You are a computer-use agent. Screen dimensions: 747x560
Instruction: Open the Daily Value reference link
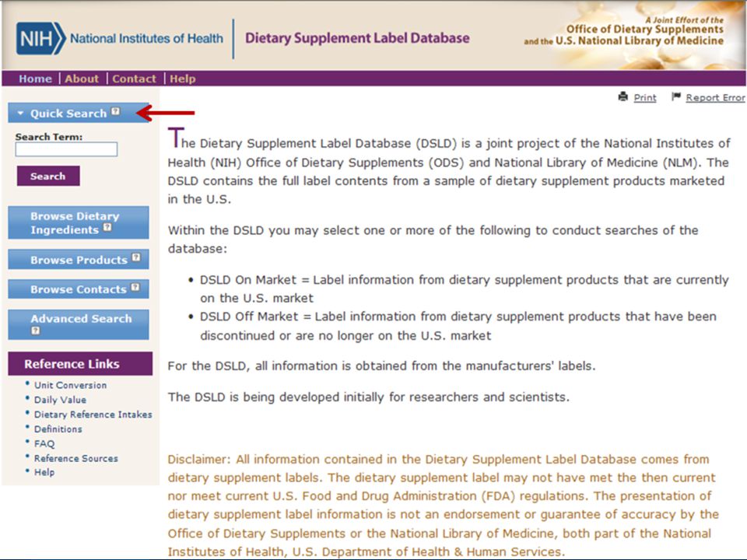60,400
